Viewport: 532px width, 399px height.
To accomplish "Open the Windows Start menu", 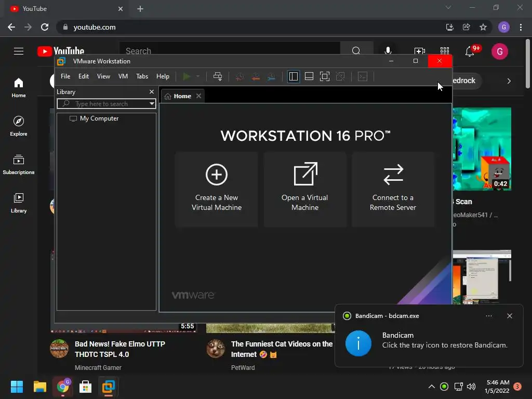I will [17, 387].
